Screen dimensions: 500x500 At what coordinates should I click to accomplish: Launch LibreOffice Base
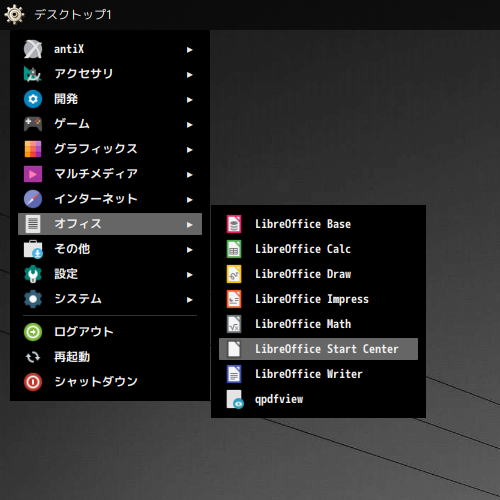318,224
